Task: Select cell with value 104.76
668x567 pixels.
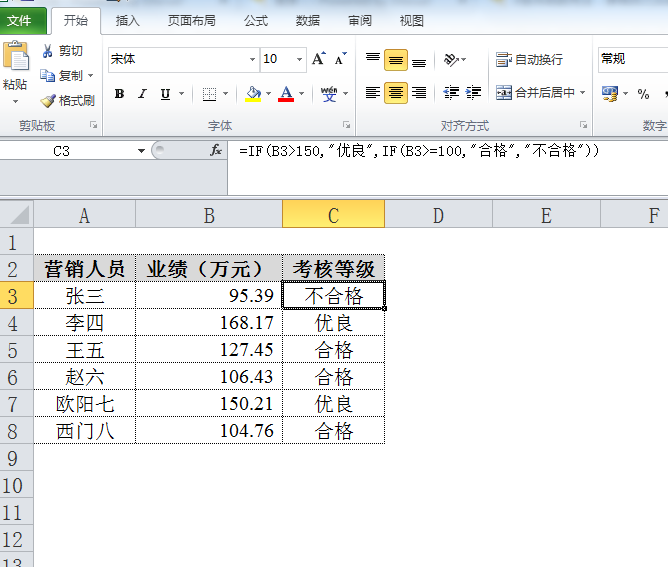Action: click(209, 430)
